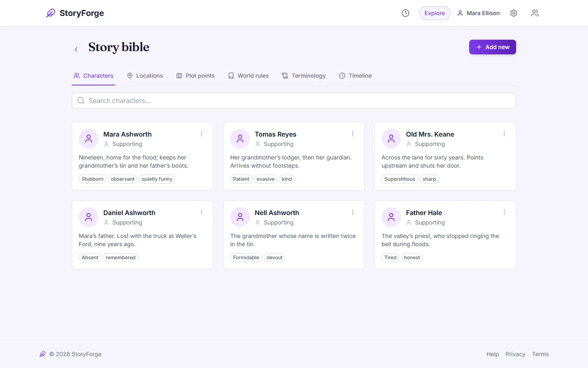Switch to the Timeline tab
The width and height of the screenshot is (588, 368).
pyautogui.click(x=355, y=76)
